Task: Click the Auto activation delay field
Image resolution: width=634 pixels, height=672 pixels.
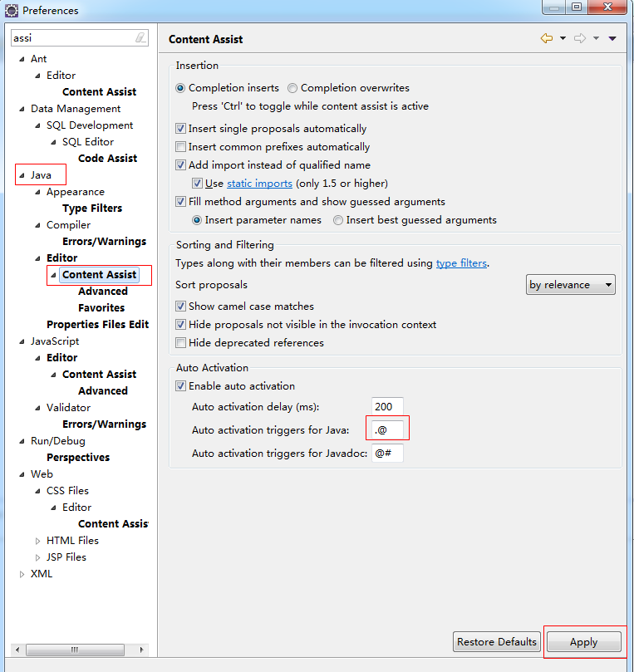Action: click(x=387, y=406)
